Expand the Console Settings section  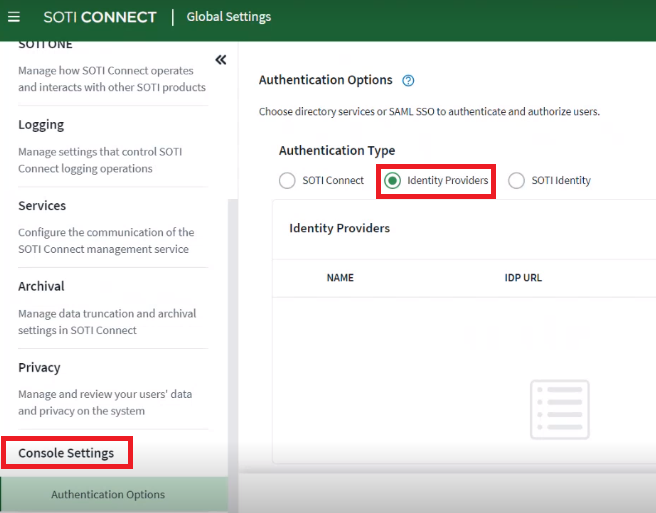66,453
